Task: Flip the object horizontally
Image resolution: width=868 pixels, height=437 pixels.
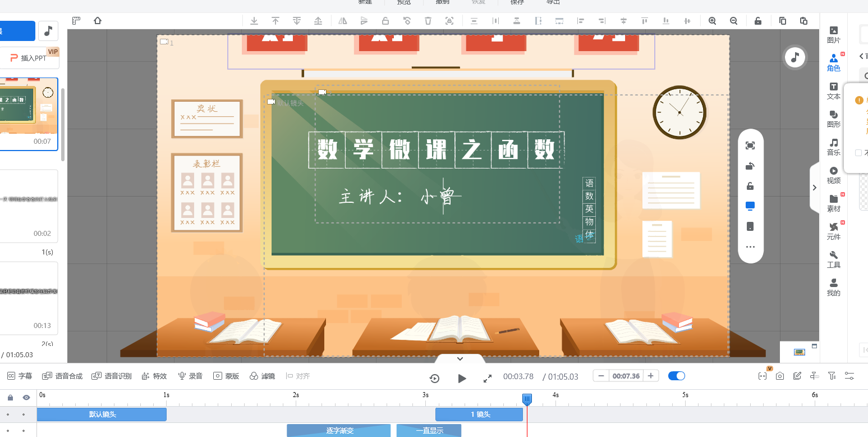Action: (343, 21)
